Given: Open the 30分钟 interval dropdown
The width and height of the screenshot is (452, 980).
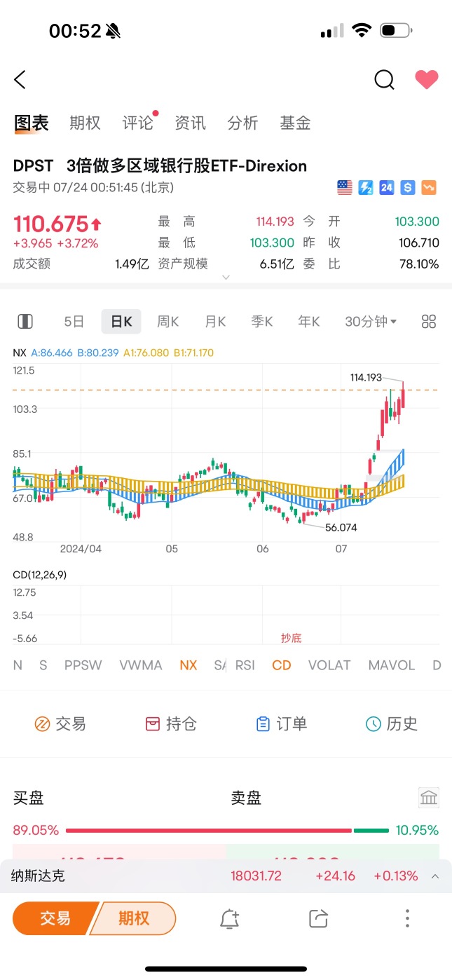Looking at the screenshot, I should [x=371, y=322].
